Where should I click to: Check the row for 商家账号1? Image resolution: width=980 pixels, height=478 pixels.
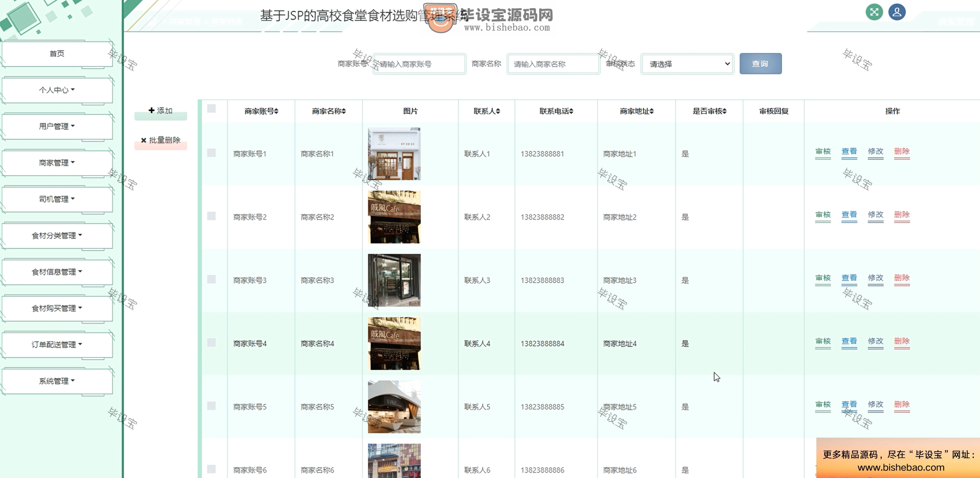(x=211, y=153)
